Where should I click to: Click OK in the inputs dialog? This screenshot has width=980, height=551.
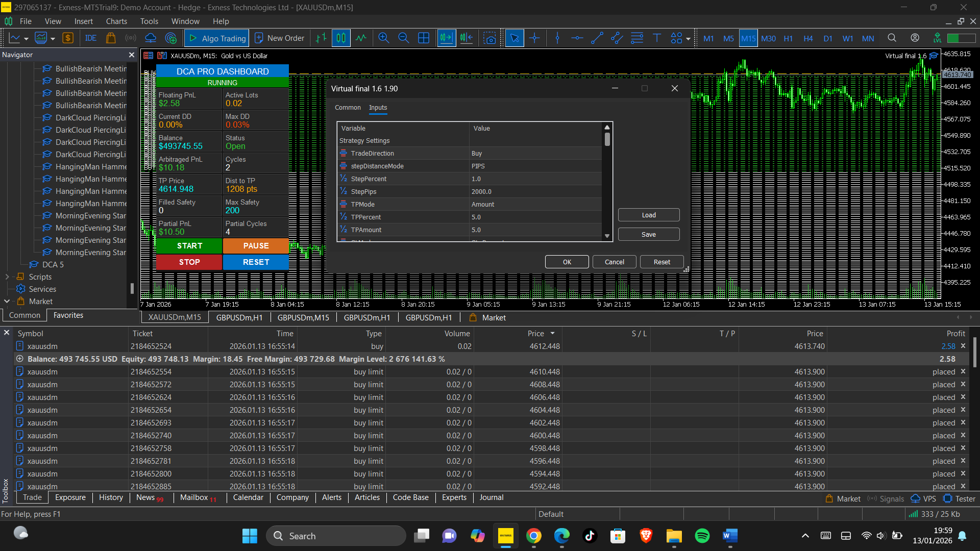pos(567,262)
